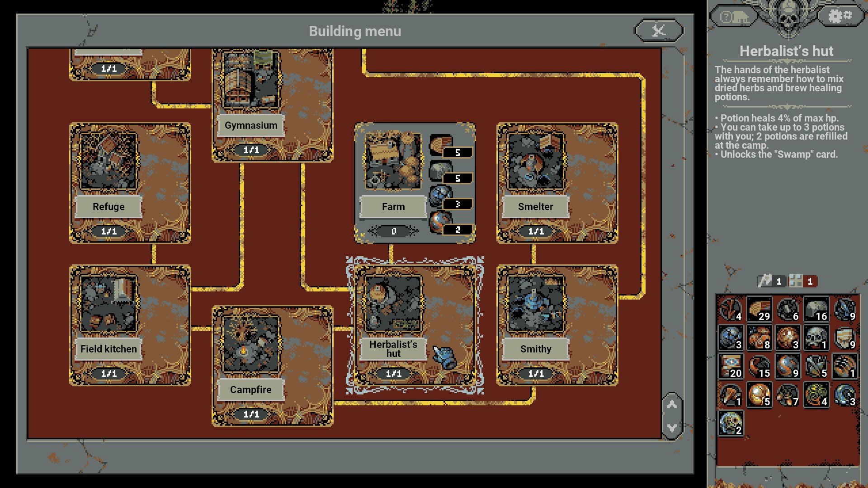The height and width of the screenshot is (488, 868).
Task: Select the blue-orange swirled orb with count 9
Action: pyautogui.click(x=788, y=366)
